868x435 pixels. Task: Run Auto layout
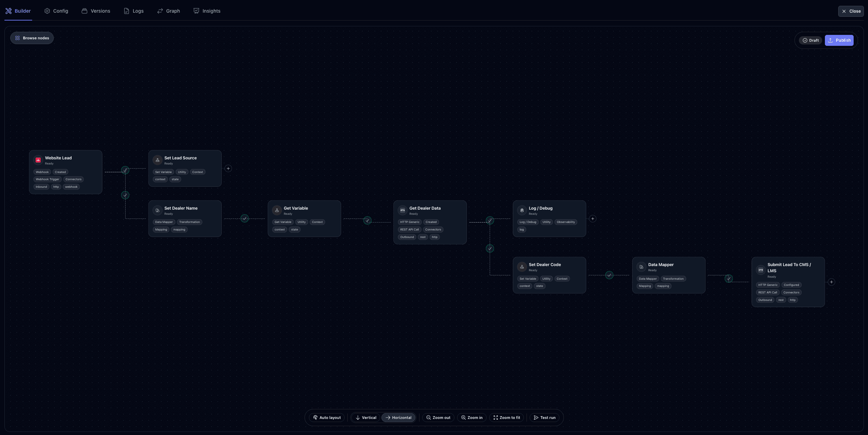tap(327, 418)
